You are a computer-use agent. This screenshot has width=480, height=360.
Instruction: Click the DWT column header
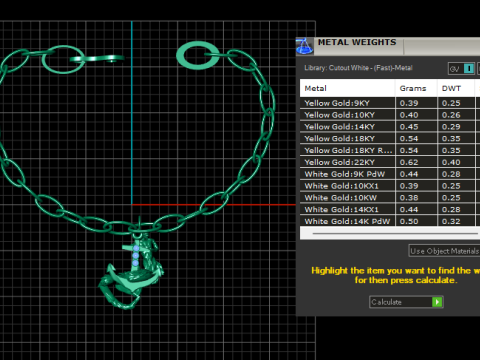coord(456,88)
